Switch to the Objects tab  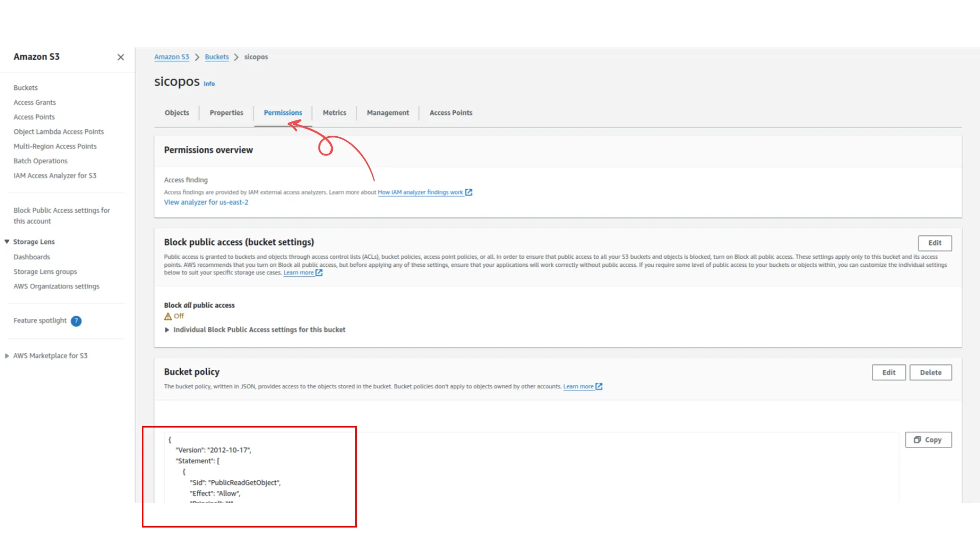(x=177, y=113)
